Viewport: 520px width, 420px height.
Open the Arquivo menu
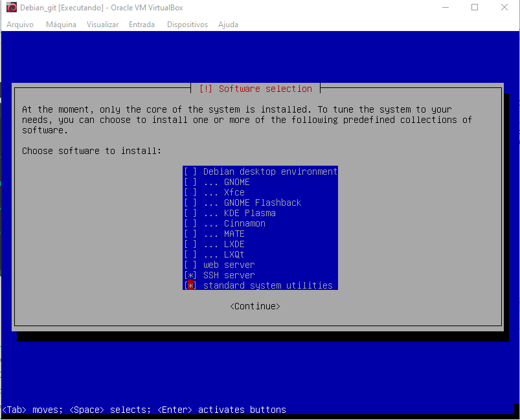coord(20,25)
